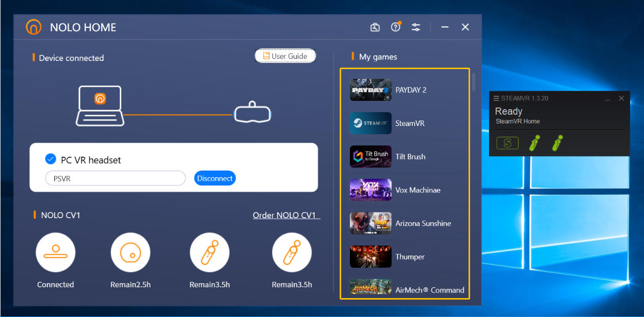Open the help question mark icon
644x317 pixels.
tap(395, 27)
